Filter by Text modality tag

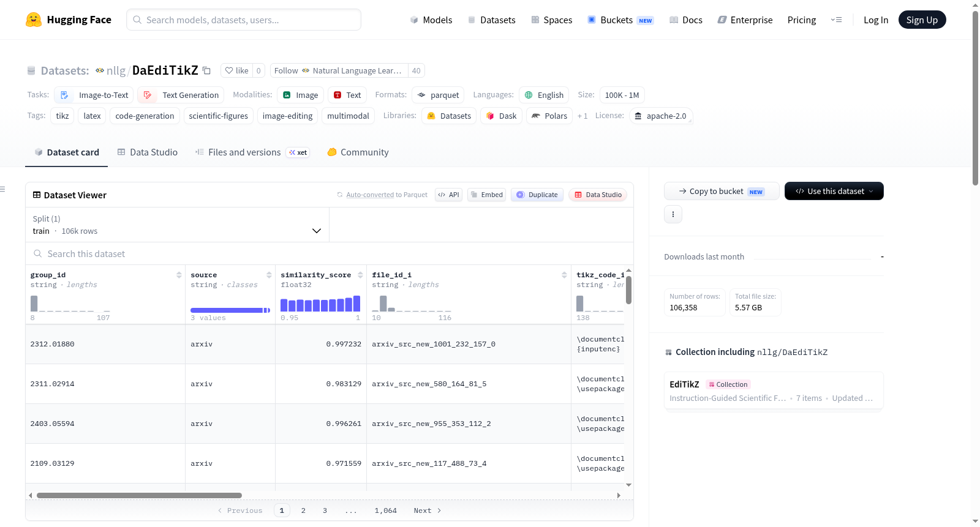tap(347, 95)
